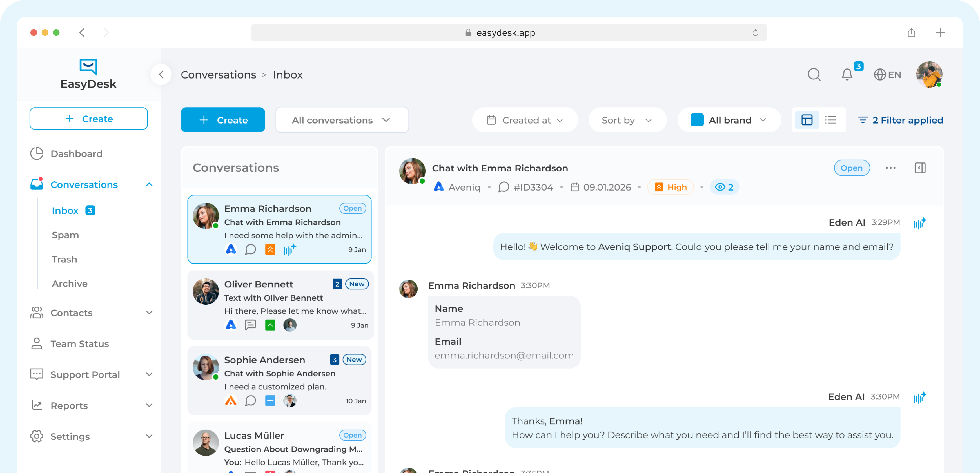Expand the Contacts menu chevron
This screenshot has width=980, height=473.
[x=149, y=313]
